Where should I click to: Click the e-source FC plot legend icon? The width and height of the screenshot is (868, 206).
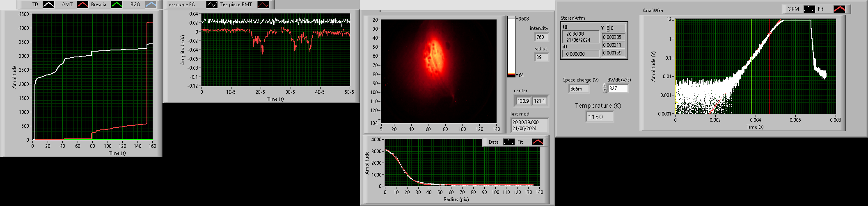coord(212,5)
